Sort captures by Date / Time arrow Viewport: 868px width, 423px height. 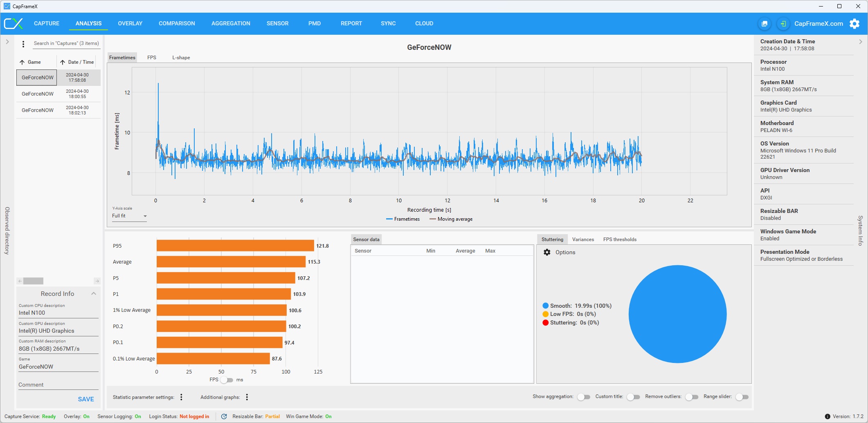pyautogui.click(x=63, y=62)
